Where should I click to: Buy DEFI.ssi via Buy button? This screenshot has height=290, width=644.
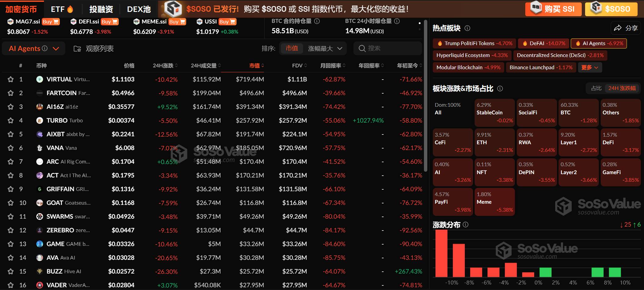tap(109, 22)
